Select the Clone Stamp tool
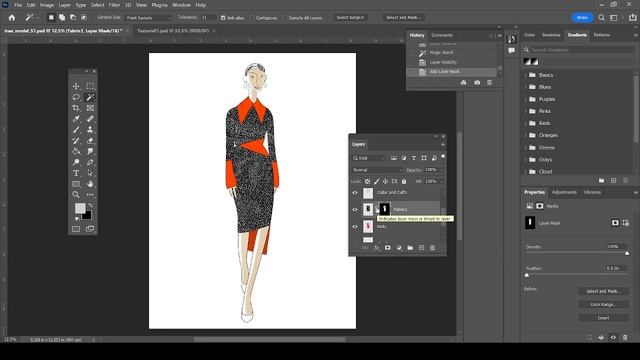Viewport: 640px width, 360px height. [x=90, y=130]
